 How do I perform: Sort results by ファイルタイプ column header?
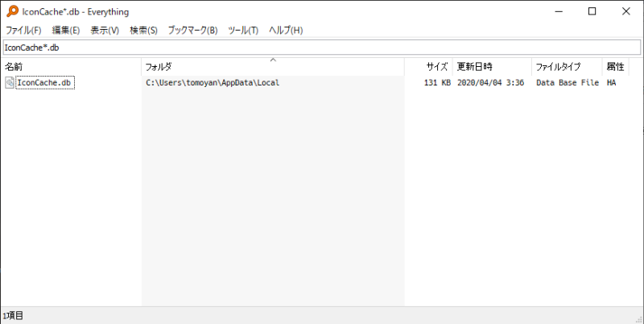tap(567, 67)
